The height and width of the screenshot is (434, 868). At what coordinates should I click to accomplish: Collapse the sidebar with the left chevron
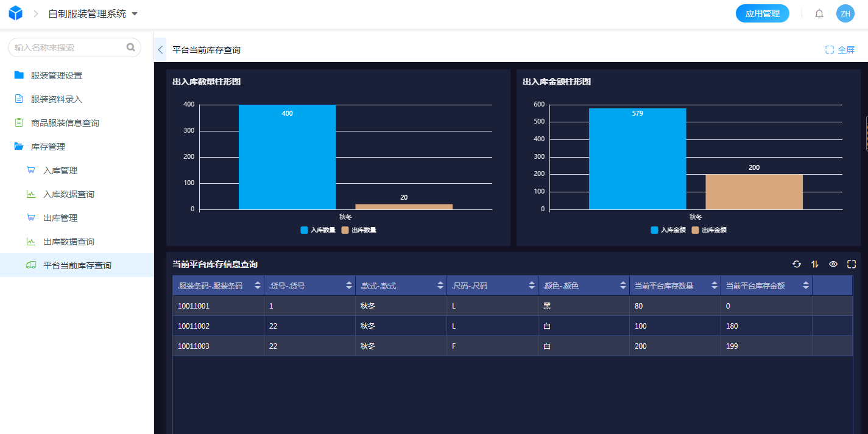(x=160, y=50)
